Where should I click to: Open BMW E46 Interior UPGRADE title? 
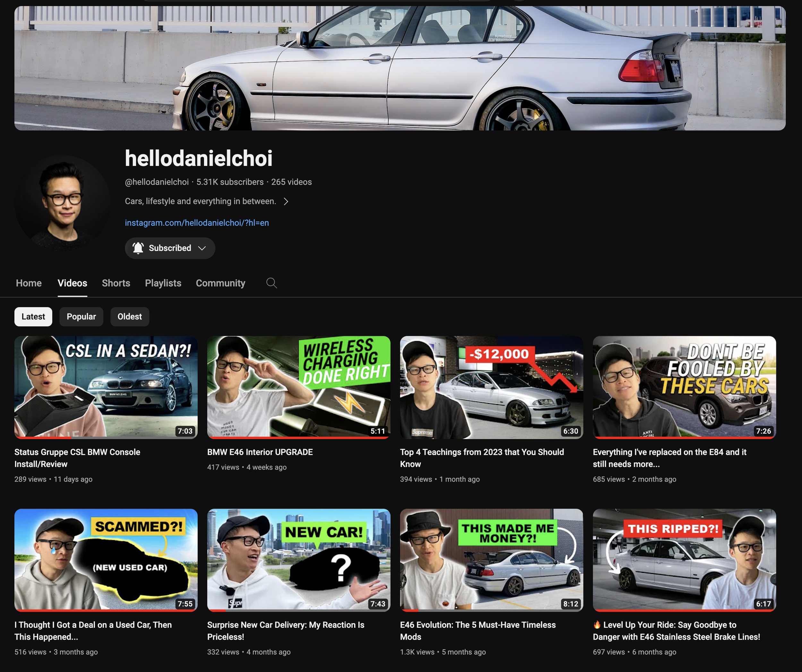(260, 452)
